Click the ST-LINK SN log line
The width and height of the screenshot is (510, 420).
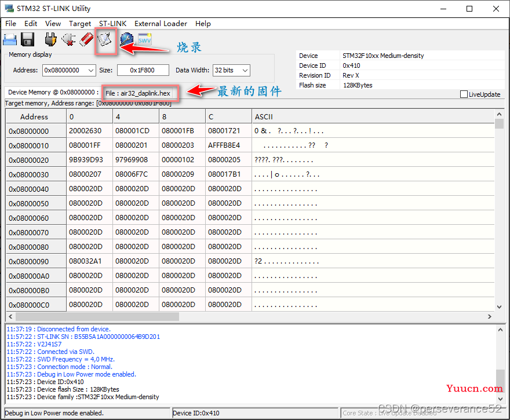[x=83, y=337]
